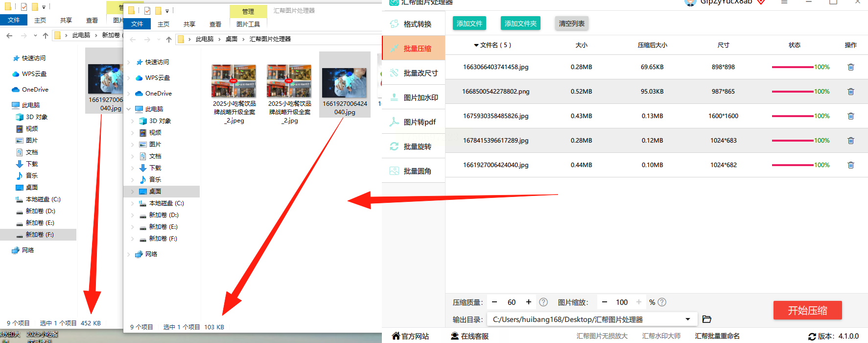Increase compression quality with the plus button
The height and width of the screenshot is (343, 868).
pyautogui.click(x=529, y=302)
